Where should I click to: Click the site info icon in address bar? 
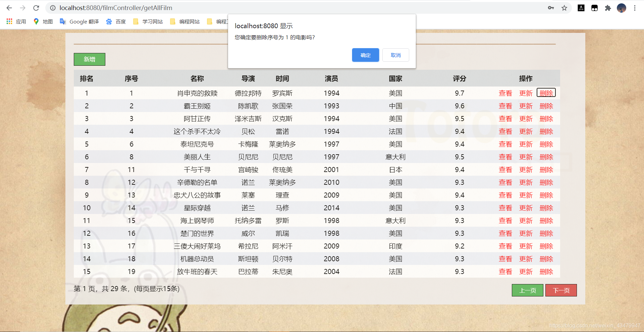click(53, 8)
